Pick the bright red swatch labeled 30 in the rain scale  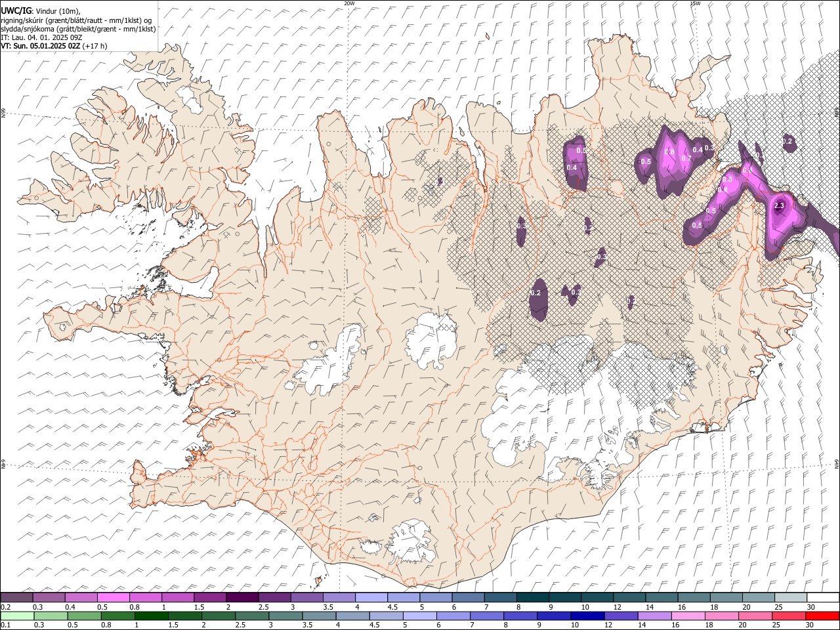click(822, 616)
